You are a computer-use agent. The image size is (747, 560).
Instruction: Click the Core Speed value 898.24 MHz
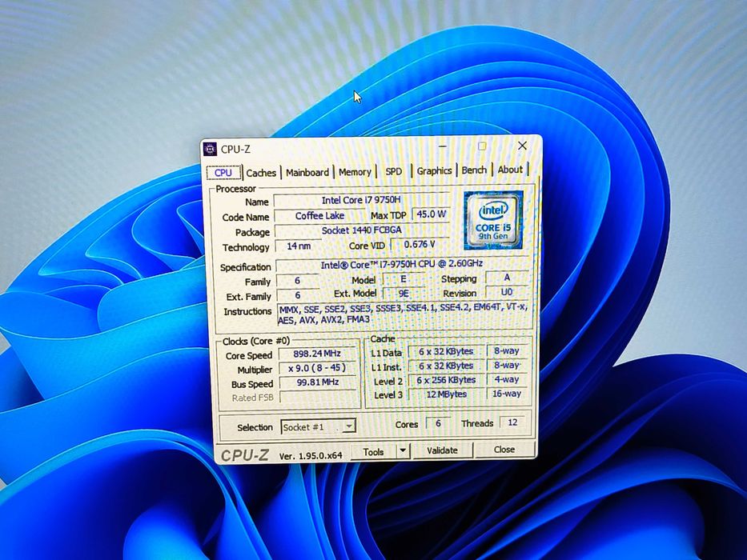coord(317,354)
